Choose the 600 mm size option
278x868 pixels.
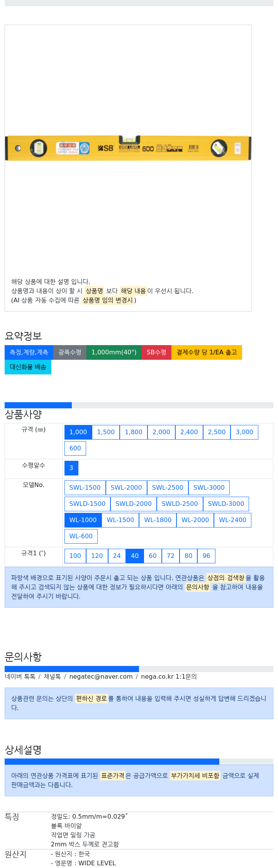click(75, 448)
